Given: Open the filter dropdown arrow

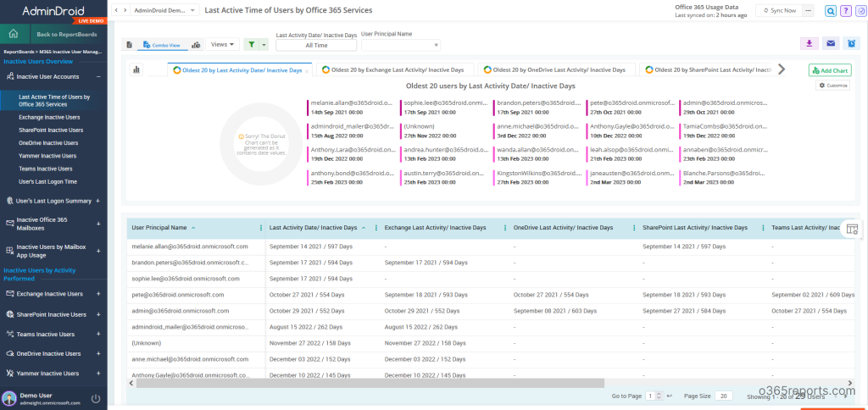Looking at the screenshot, I should point(264,45).
